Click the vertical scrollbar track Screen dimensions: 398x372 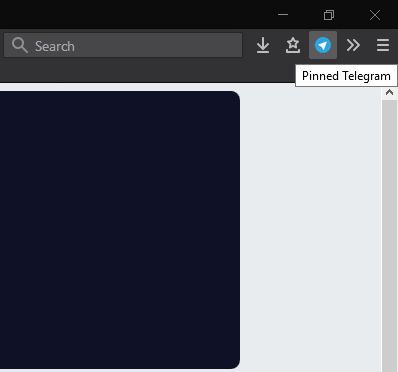point(389,235)
